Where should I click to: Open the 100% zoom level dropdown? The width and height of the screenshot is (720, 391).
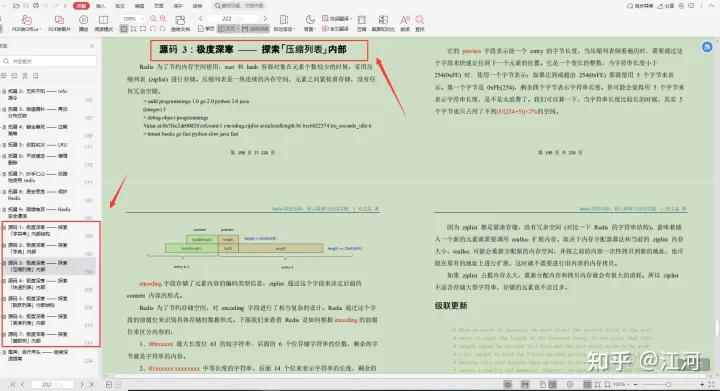click(132, 19)
